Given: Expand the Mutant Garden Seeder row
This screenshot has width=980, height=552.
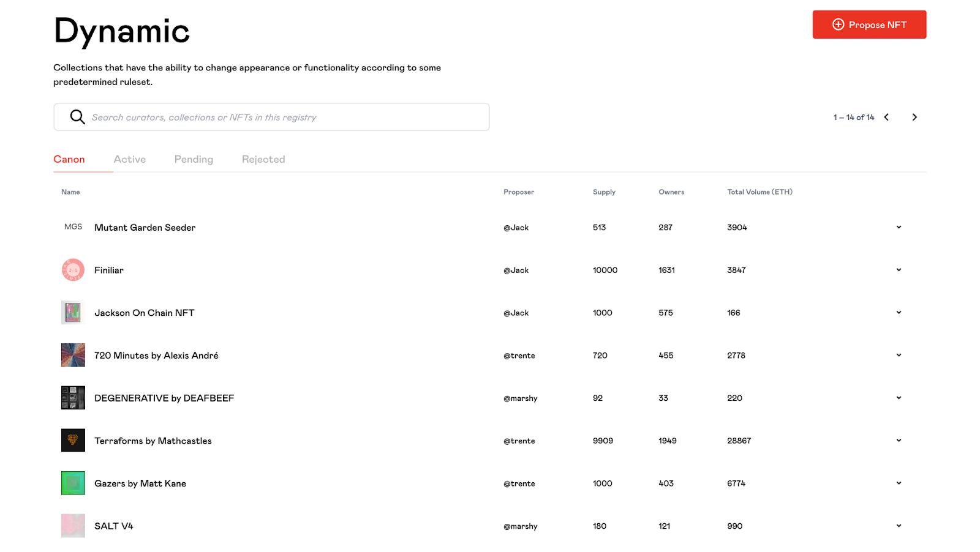Looking at the screenshot, I should (899, 227).
